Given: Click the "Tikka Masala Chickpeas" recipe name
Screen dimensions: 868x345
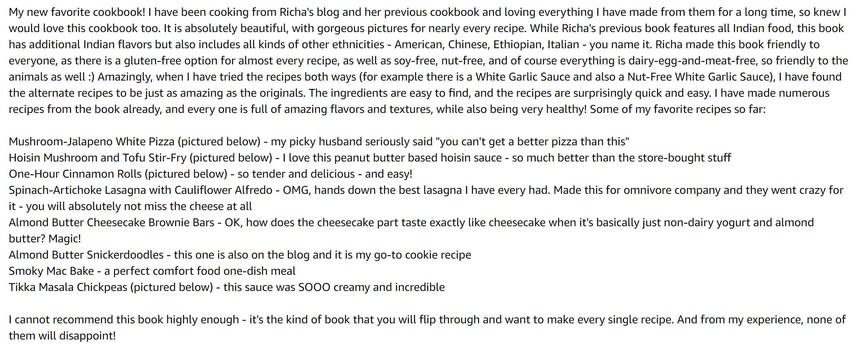Looking at the screenshot, I should (68, 287).
